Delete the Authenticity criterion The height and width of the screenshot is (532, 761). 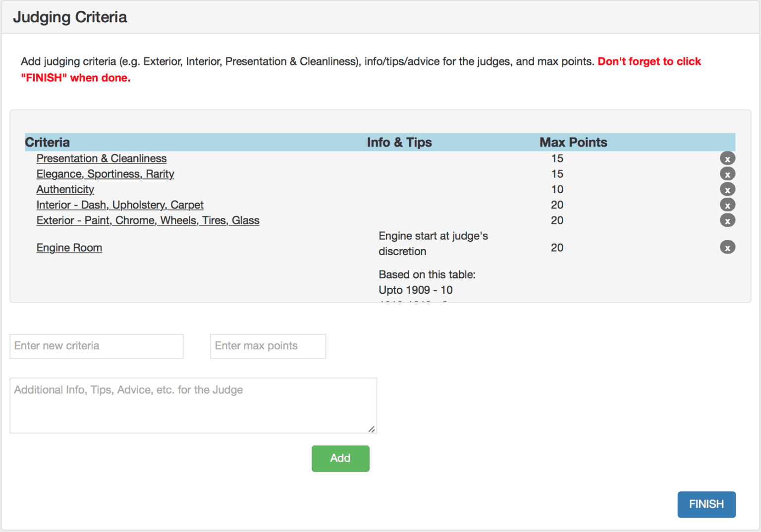[x=727, y=189]
